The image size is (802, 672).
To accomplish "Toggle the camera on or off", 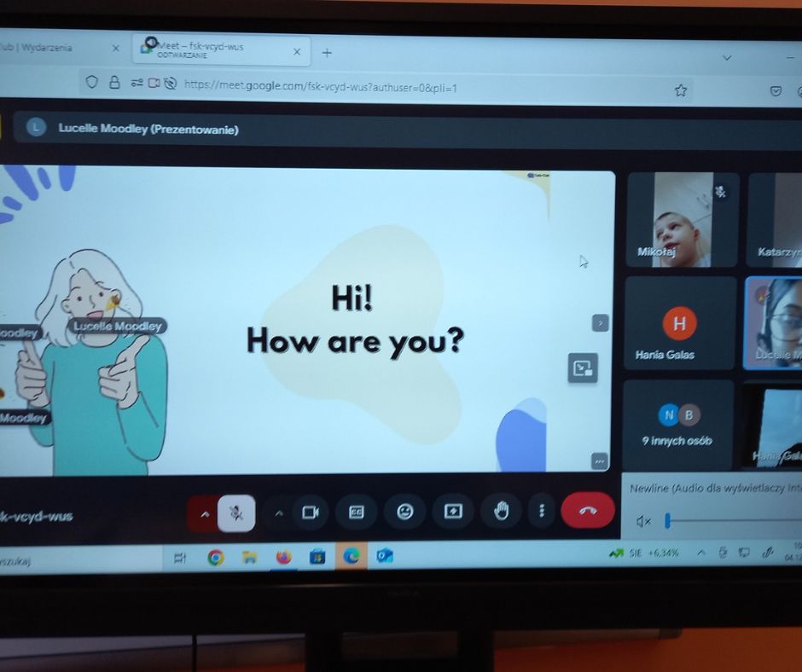I will coord(310,513).
